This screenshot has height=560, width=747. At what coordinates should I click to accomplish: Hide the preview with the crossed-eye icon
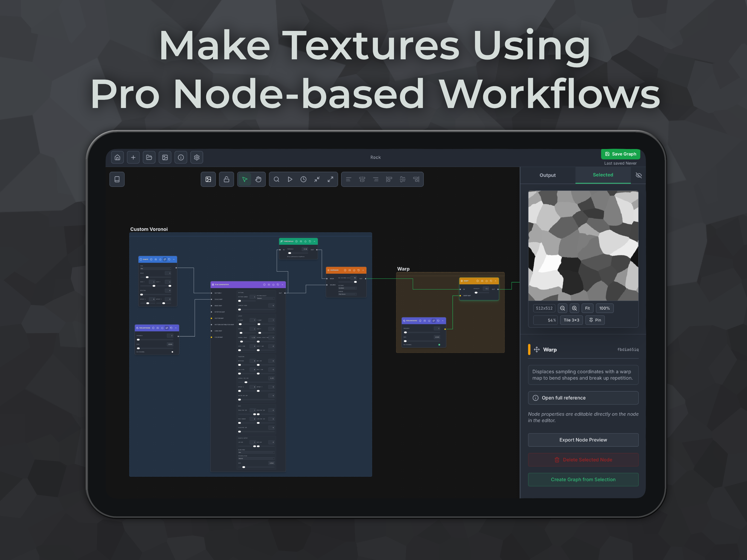click(638, 175)
